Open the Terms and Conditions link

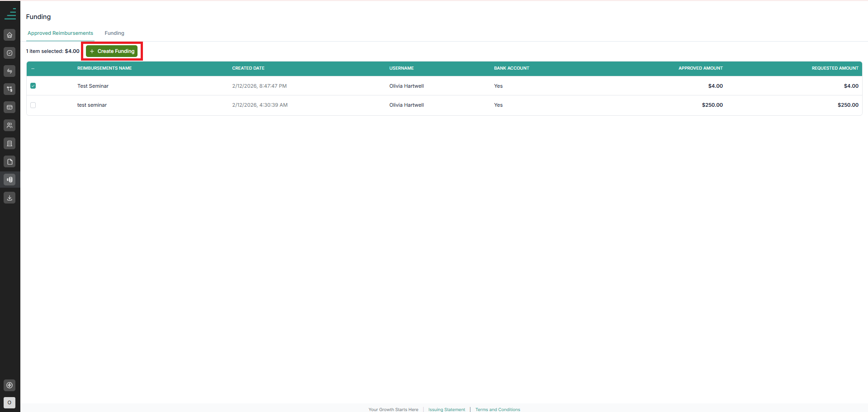tap(498, 409)
